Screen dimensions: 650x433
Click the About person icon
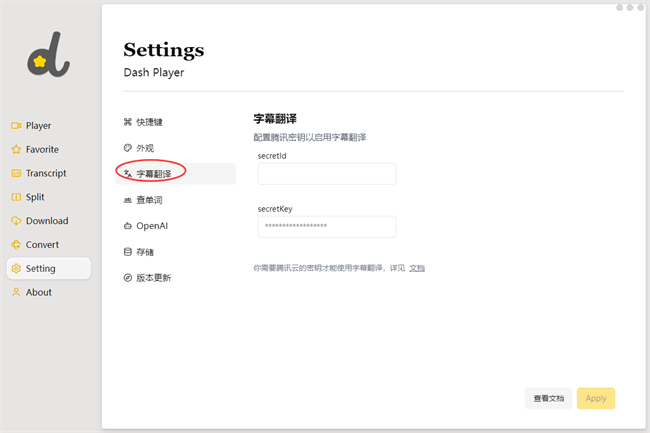(16, 293)
